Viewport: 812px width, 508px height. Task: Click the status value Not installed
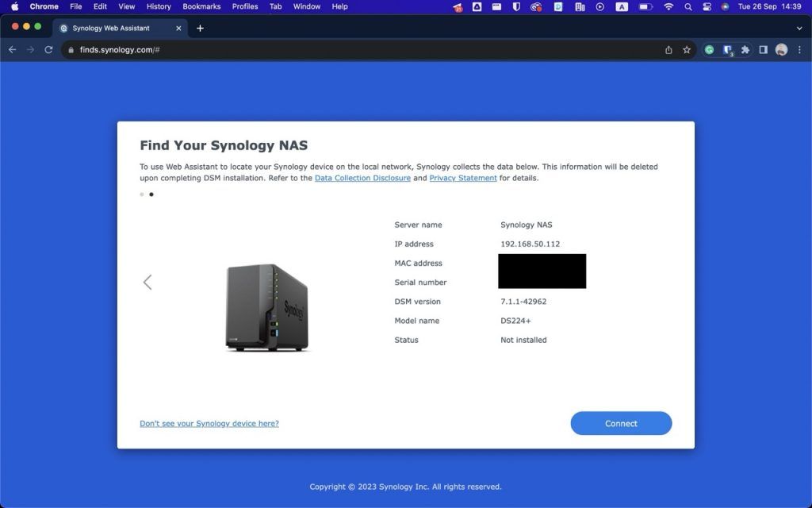523,340
